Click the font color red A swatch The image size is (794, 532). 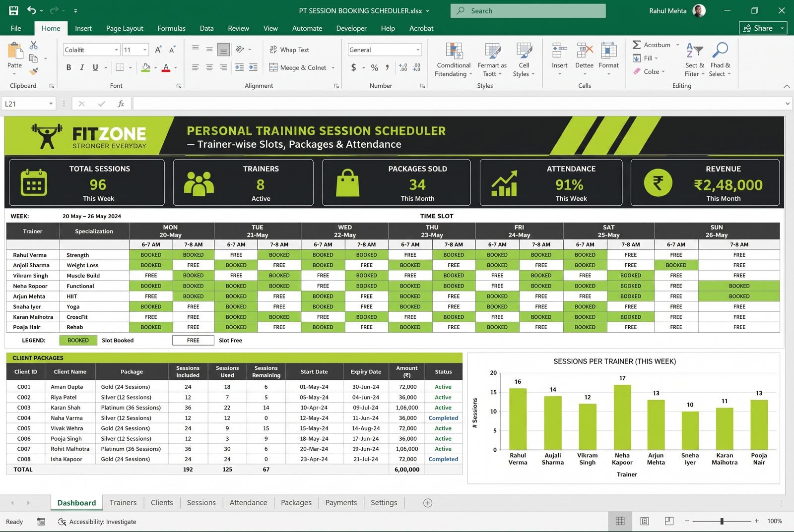coord(166,67)
